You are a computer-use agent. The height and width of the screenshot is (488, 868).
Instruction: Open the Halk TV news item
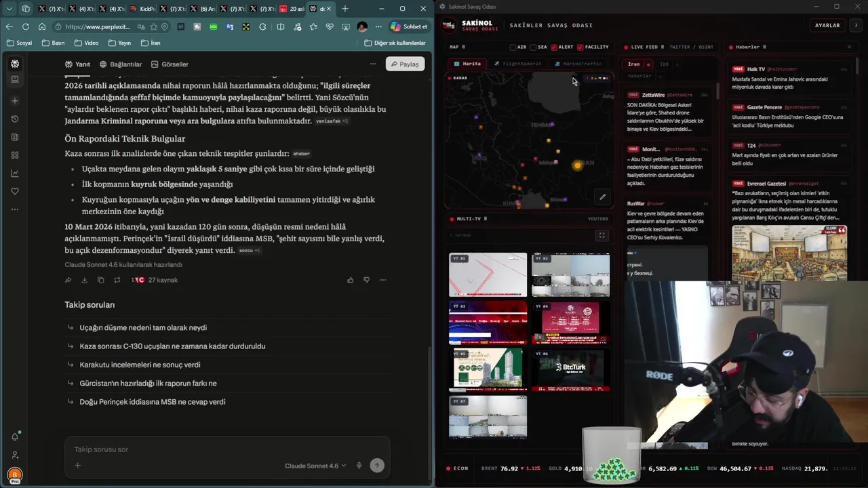789,78
